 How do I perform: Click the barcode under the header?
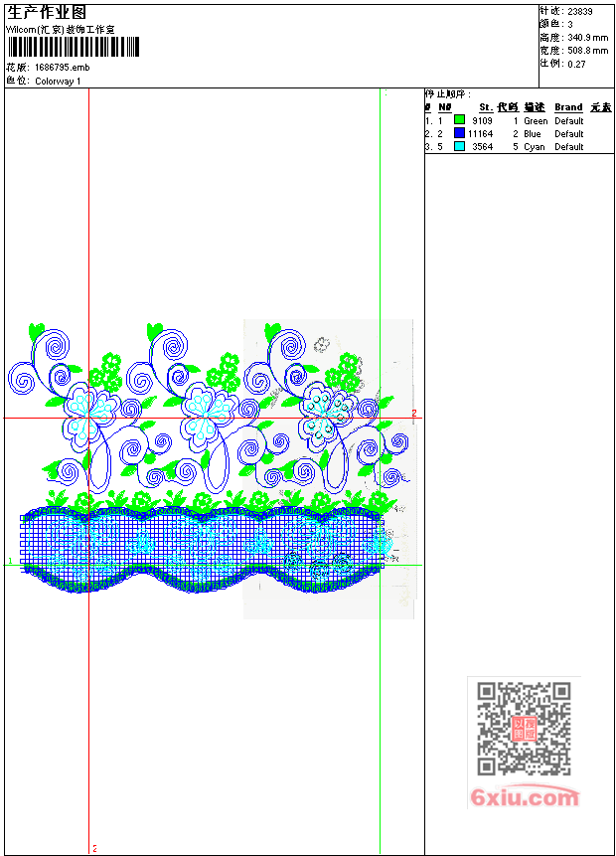click(74, 47)
